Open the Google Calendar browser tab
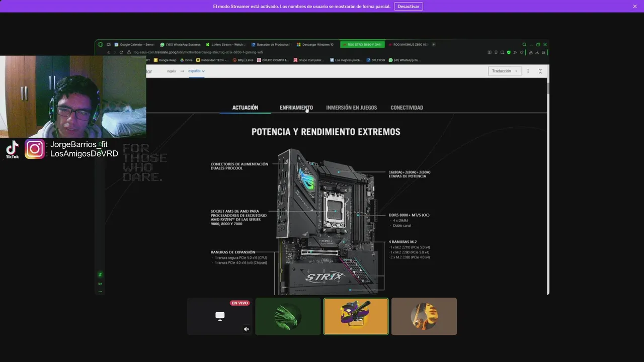644x362 pixels. (134, 44)
